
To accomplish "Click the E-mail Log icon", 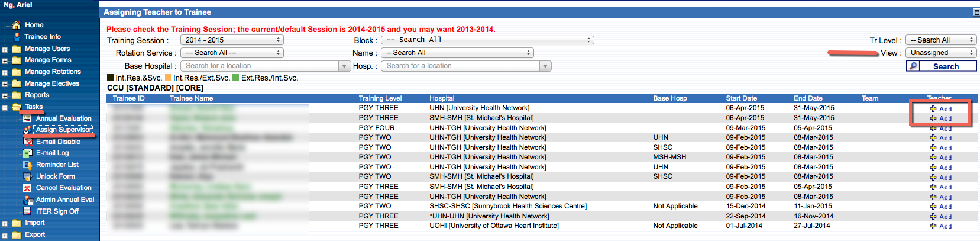I will (x=27, y=153).
